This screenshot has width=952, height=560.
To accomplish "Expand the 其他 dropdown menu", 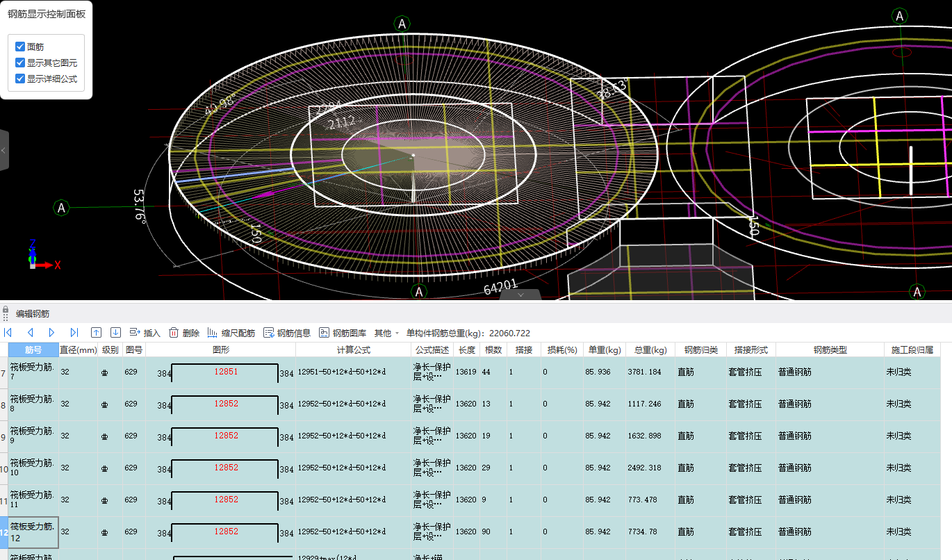I will (x=386, y=333).
